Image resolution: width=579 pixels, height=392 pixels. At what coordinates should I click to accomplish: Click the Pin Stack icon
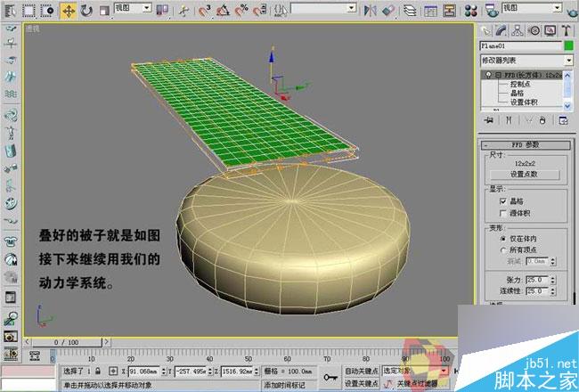489,120
